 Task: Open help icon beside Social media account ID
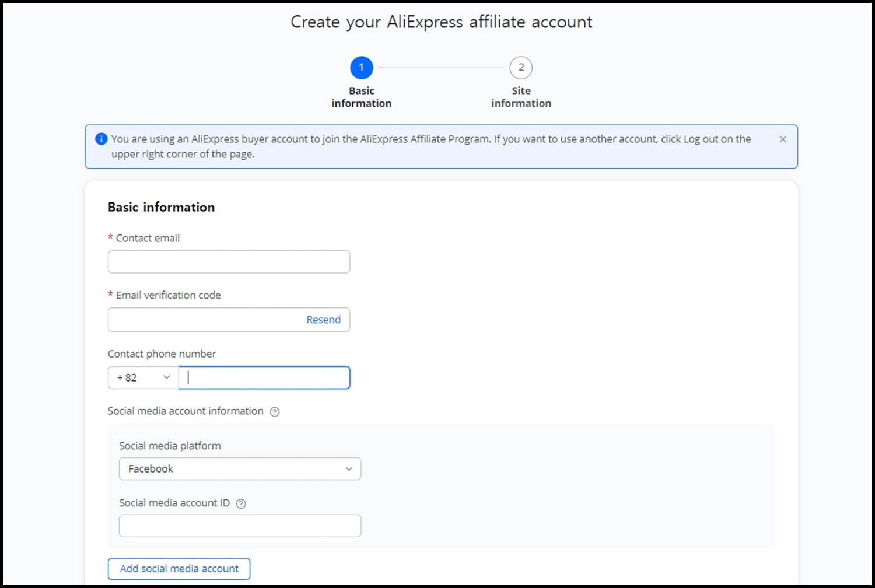[241, 503]
